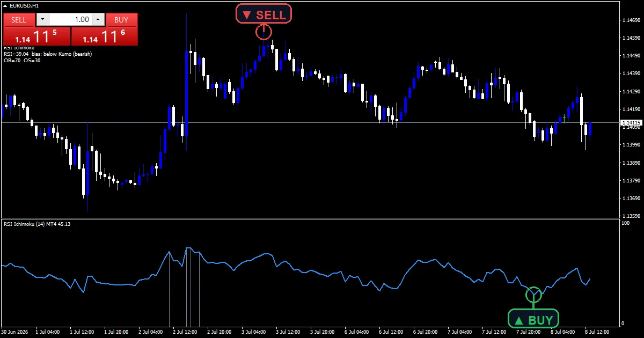This screenshot has width=644, height=338.
Task: Click the '2 Jul 20:00' time axis label
Action: tap(221, 332)
